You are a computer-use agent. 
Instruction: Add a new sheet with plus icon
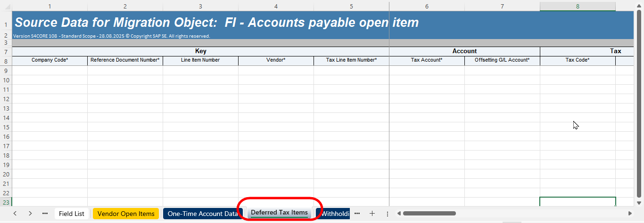tap(372, 214)
